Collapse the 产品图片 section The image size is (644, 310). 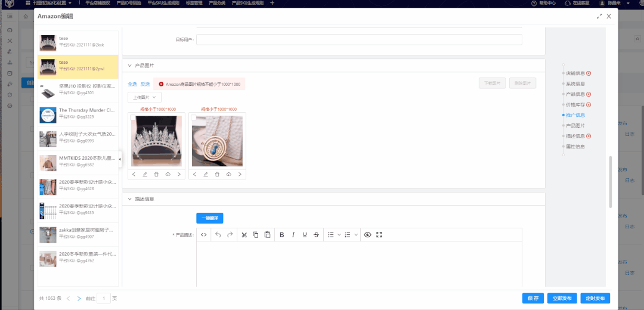pyautogui.click(x=129, y=66)
